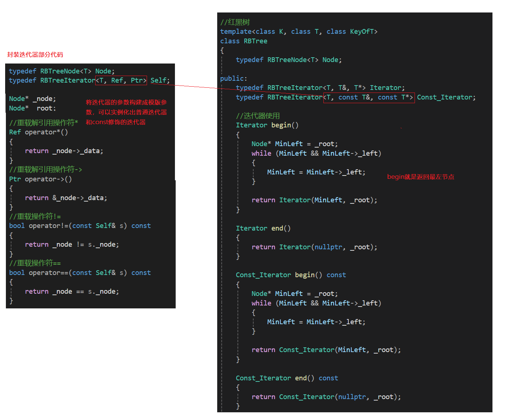Click the "Const_Iterator end() const" signature
Screen dimensions: 509x420
(287, 378)
